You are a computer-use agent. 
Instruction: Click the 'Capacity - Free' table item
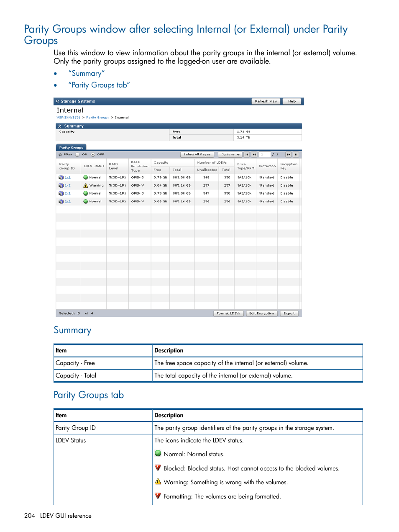coord(75,363)
